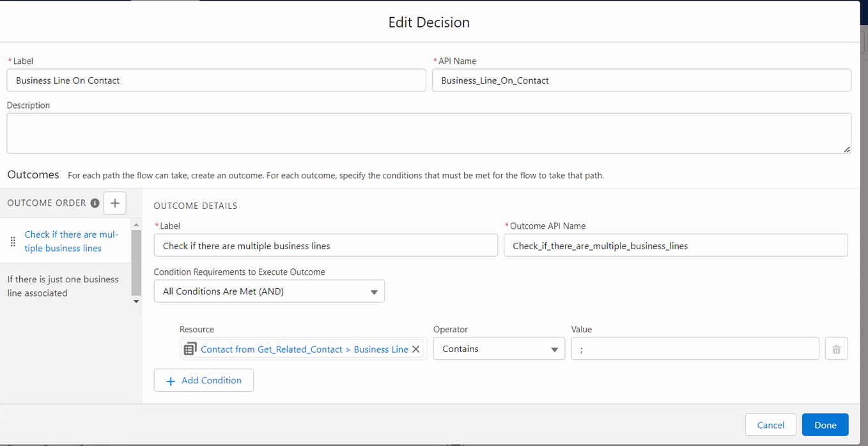Click the Edit Decision dialog title
This screenshot has height=446, width=868.
(429, 22)
